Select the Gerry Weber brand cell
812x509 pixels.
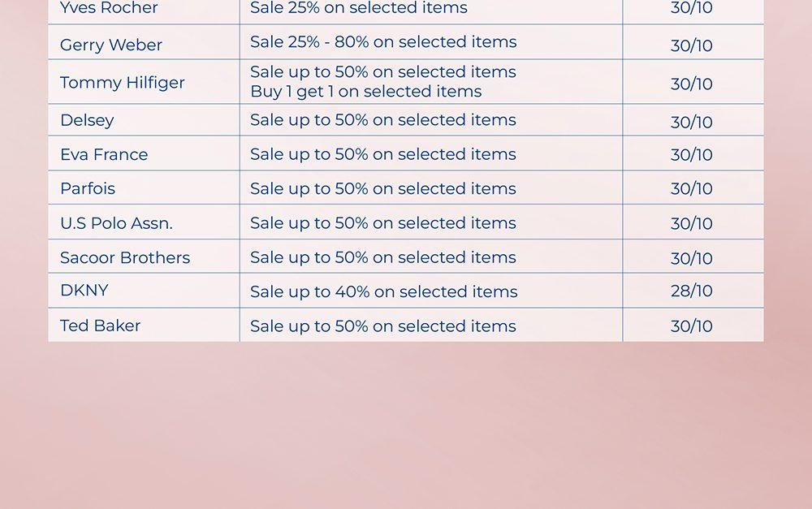[111, 45]
